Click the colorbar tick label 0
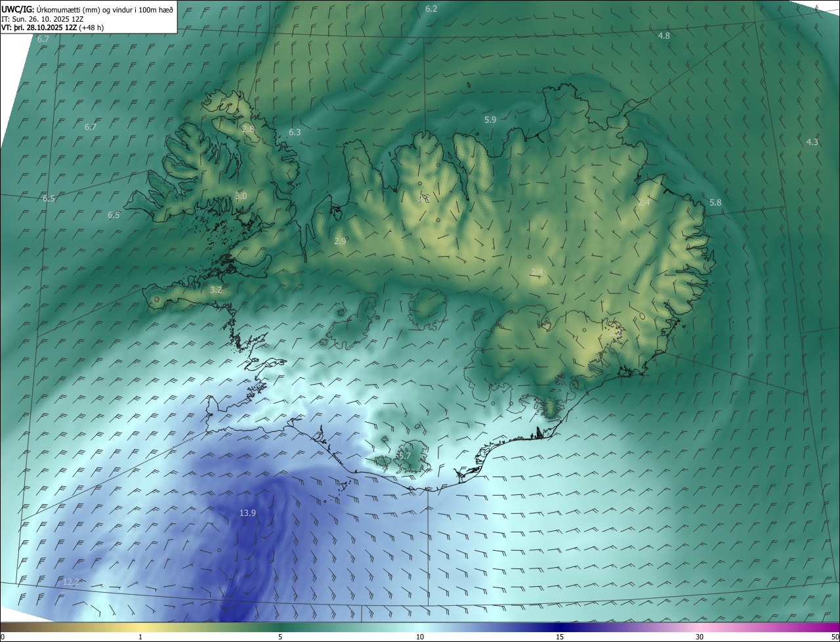Screen dimensions: 840x642 pos(3,637)
